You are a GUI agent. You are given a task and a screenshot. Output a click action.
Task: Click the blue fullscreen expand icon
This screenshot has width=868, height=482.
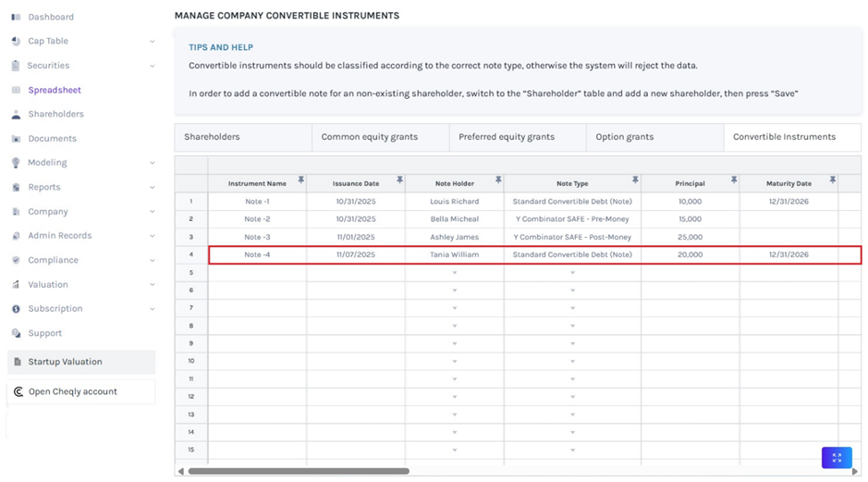pyautogui.click(x=836, y=458)
